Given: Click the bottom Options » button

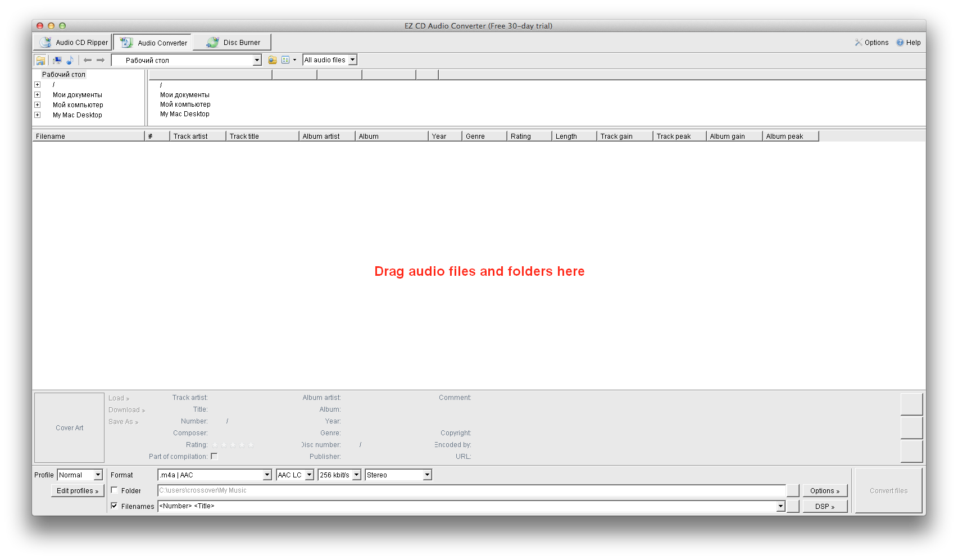Looking at the screenshot, I should (825, 491).
